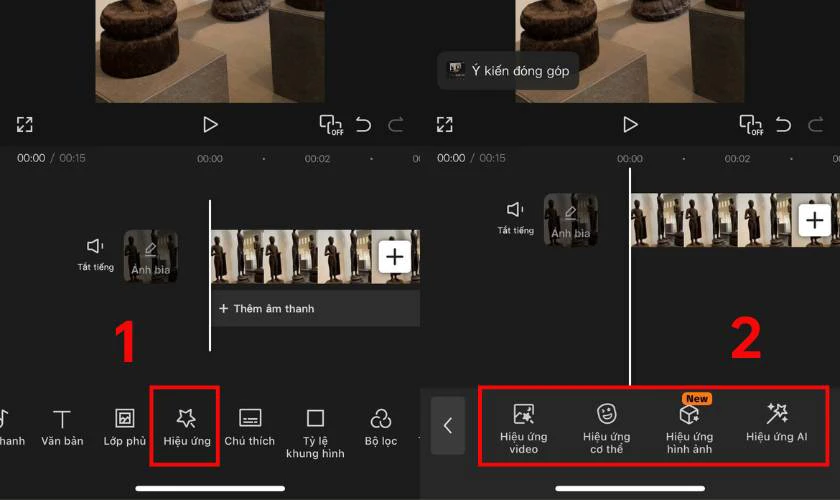Open the Lớp phủ overlay tool
The image size is (840, 500).
tap(124, 427)
